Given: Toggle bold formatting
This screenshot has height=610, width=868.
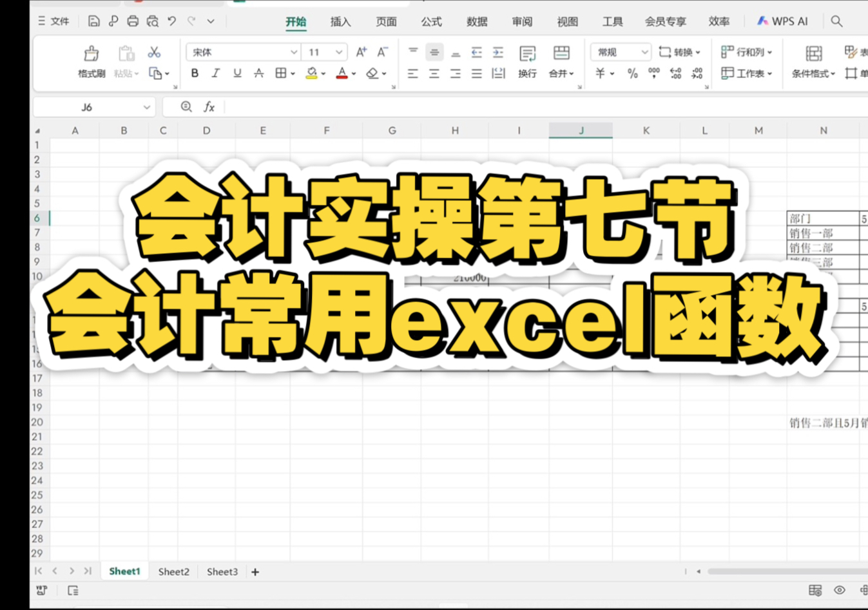Looking at the screenshot, I should pyautogui.click(x=195, y=73).
